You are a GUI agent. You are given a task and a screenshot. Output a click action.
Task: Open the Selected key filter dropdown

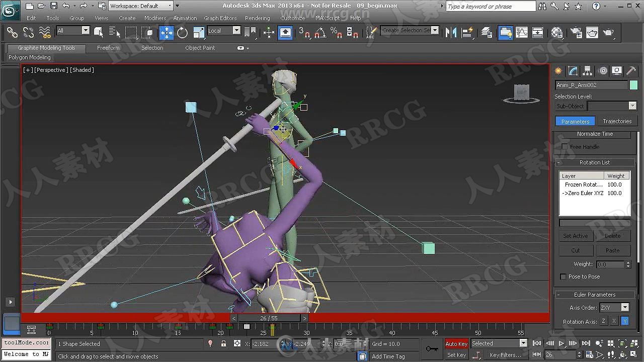(x=499, y=343)
